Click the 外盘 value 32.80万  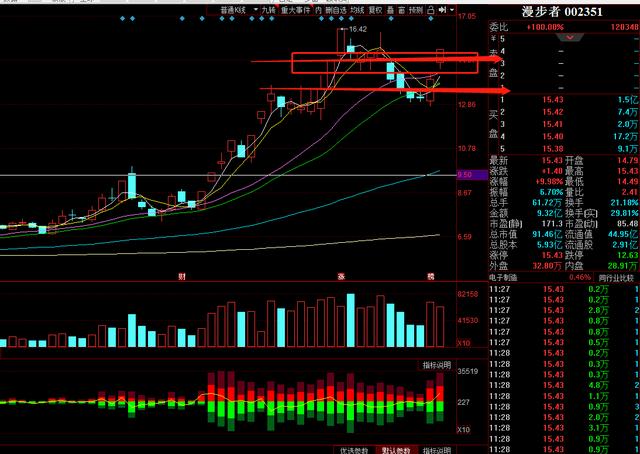pyautogui.click(x=547, y=266)
